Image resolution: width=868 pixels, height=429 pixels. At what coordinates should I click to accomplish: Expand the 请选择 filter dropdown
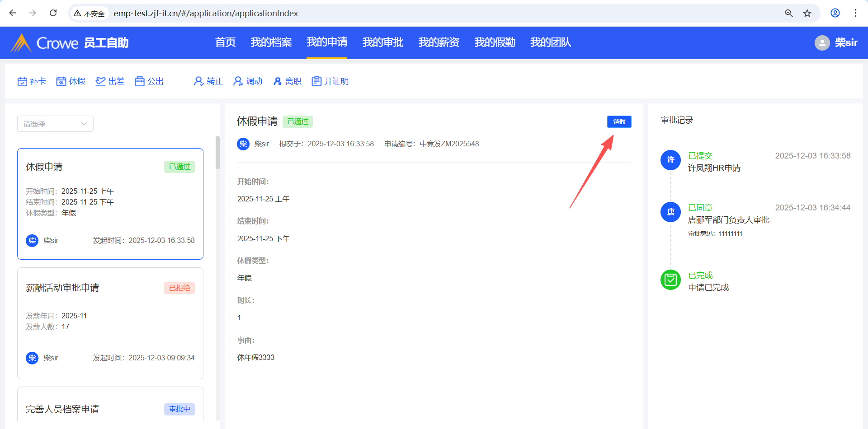point(55,124)
